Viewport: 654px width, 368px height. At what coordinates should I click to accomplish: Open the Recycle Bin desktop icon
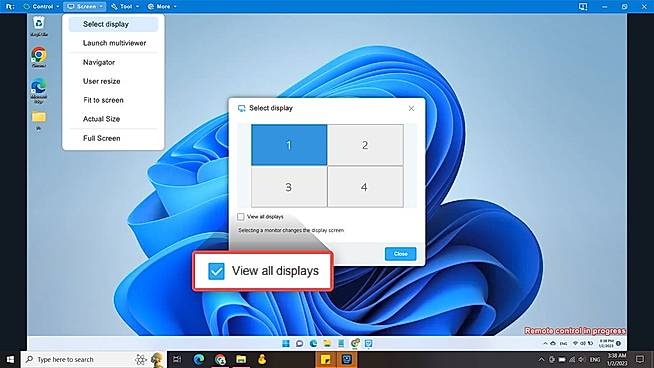click(39, 26)
